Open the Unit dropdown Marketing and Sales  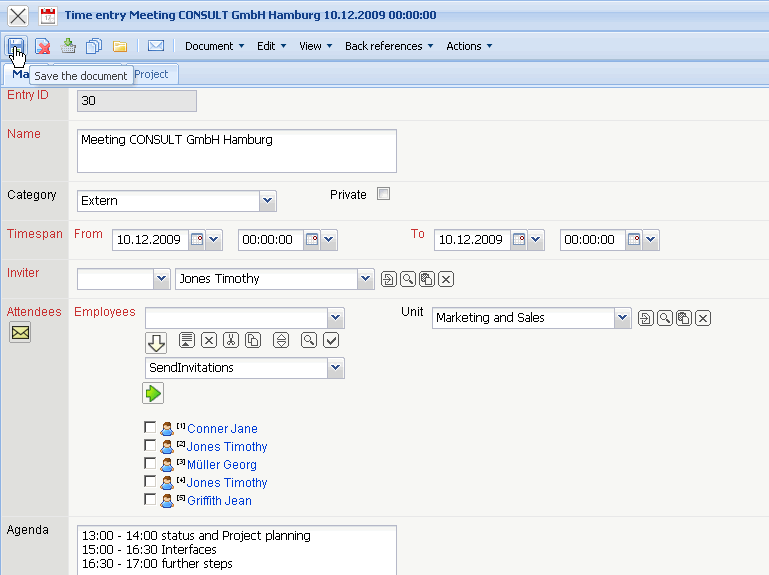[x=623, y=318]
